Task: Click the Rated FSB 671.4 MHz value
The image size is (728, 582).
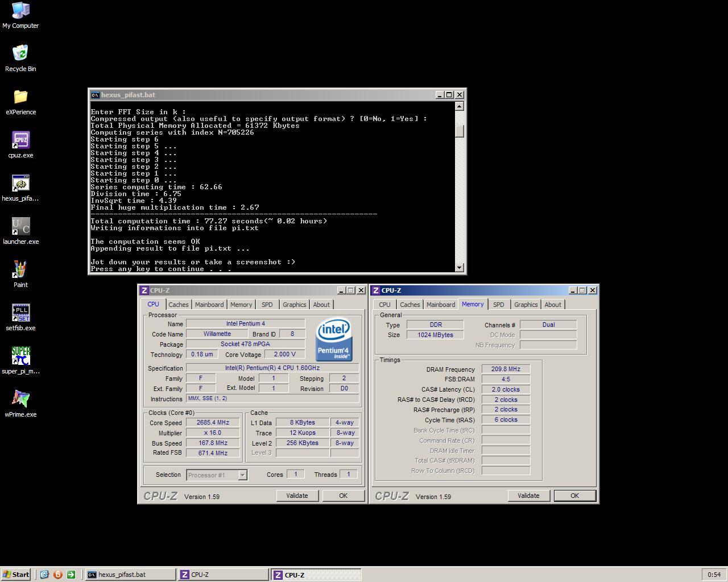Action: [213, 453]
